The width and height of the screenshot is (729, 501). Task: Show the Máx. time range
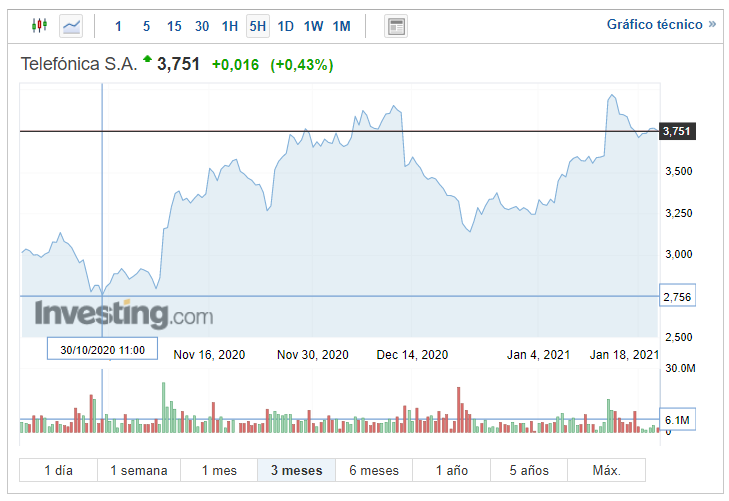tap(606, 470)
